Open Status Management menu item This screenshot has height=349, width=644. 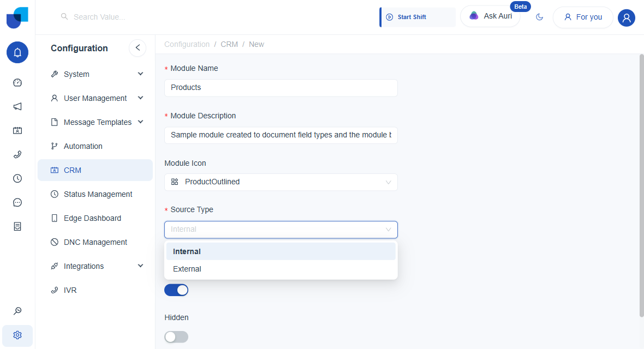click(95, 194)
